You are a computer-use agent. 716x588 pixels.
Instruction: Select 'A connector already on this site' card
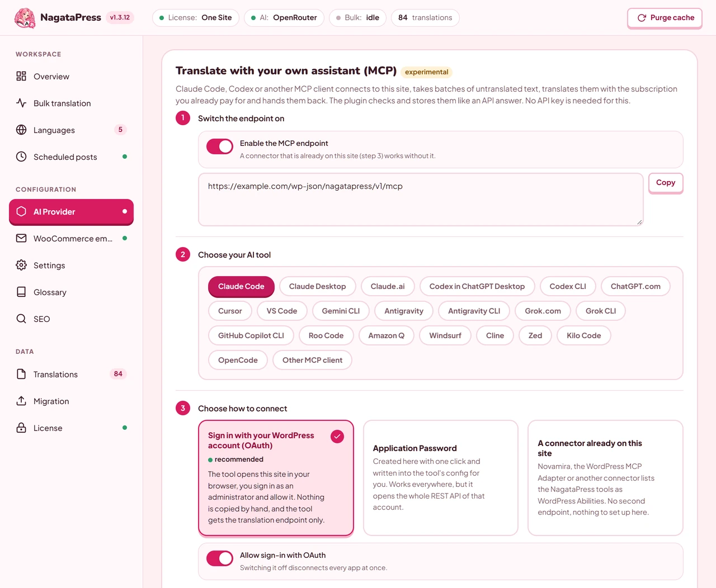(605, 478)
